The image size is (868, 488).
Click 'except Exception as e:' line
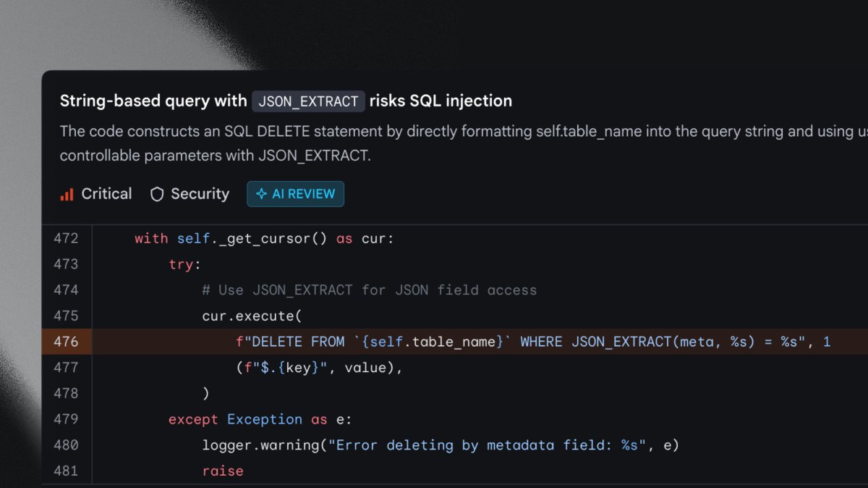[260, 419]
